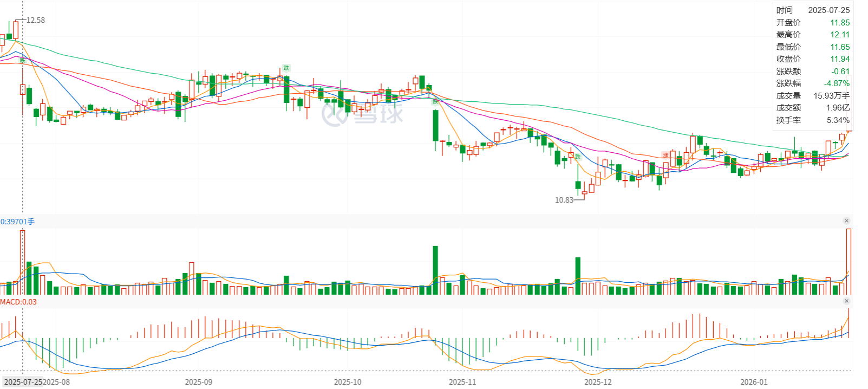The image size is (868, 389).
Task: Close the MACD indicator panel
Action: tap(846, 301)
